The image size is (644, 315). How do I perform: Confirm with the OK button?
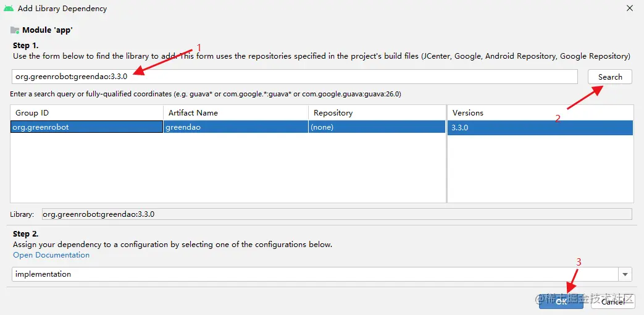point(561,301)
